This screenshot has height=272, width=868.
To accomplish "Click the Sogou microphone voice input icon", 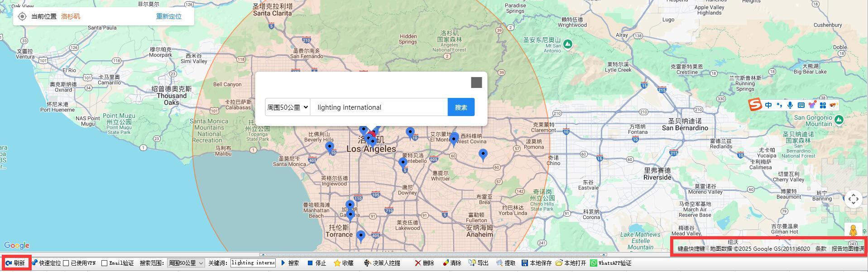I will (x=790, y=105).
